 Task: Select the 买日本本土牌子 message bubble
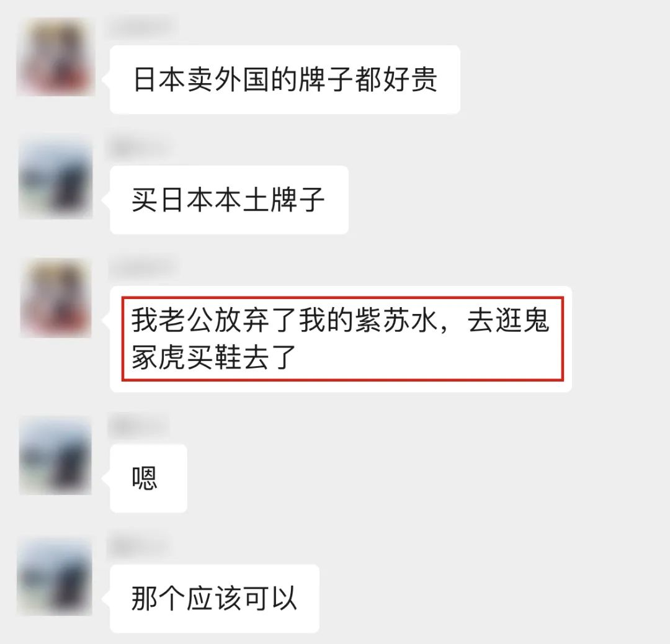[230, 200]
